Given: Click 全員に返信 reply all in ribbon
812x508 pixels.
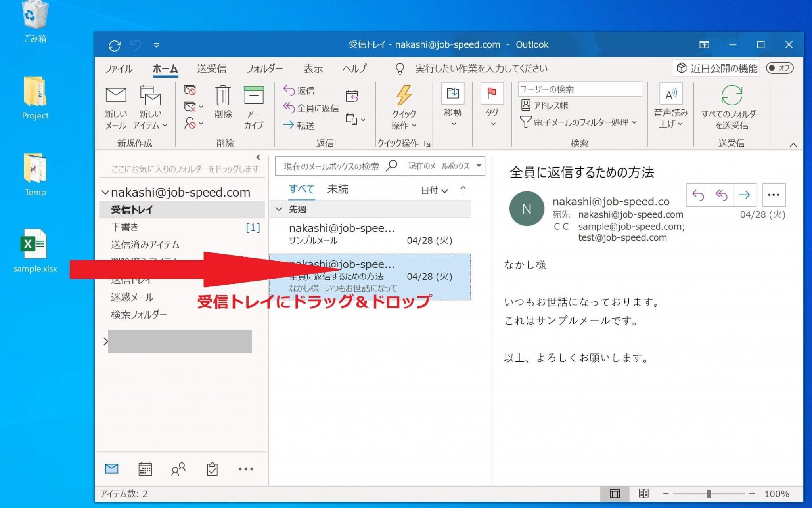Looking at the screenshot, I should click(311, 108).
